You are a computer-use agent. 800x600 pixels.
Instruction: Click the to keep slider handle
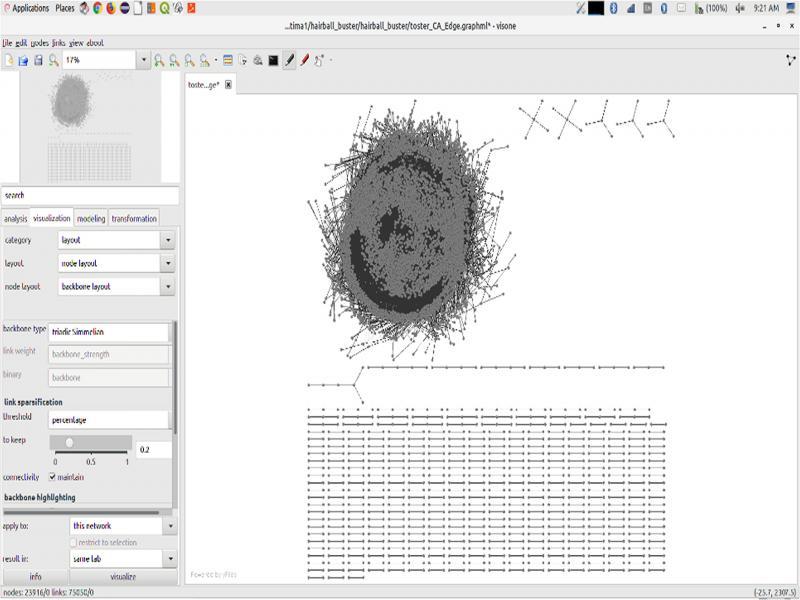click(x=69, y=442)
